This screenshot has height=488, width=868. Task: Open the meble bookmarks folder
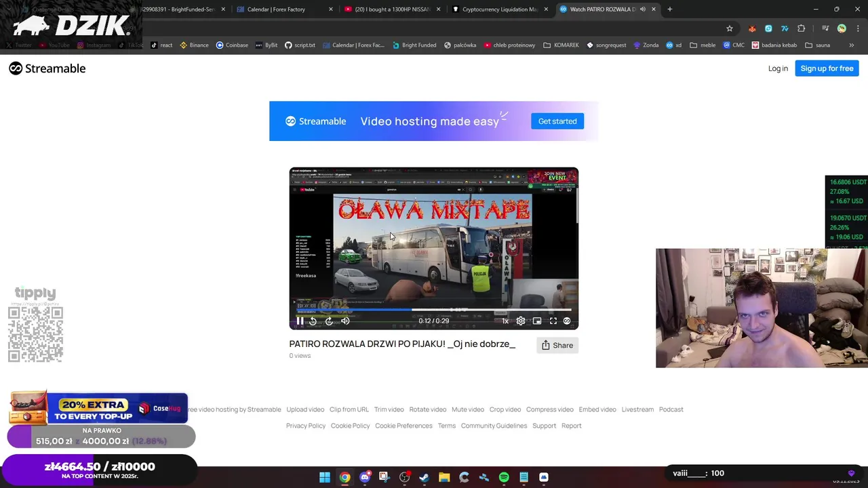(x=703, y=45)
